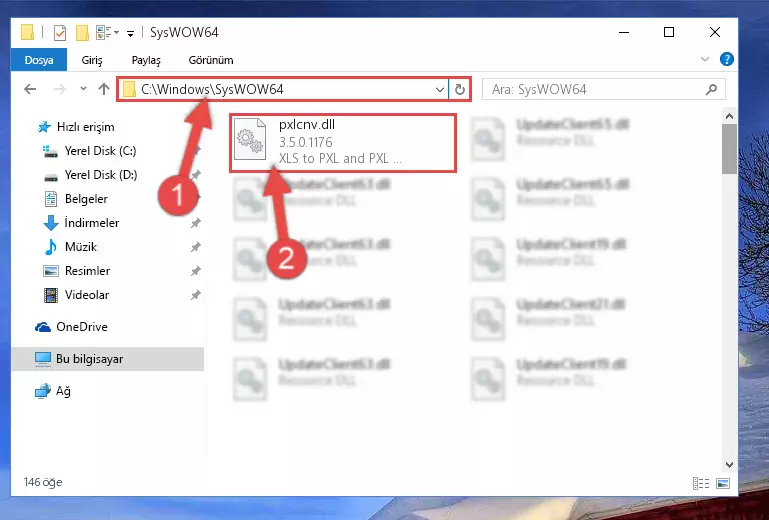Image resolution: width=769 pixels, height=520 pixels.
Task: Click the folder icon in the title bar
Action: [27, 32]
